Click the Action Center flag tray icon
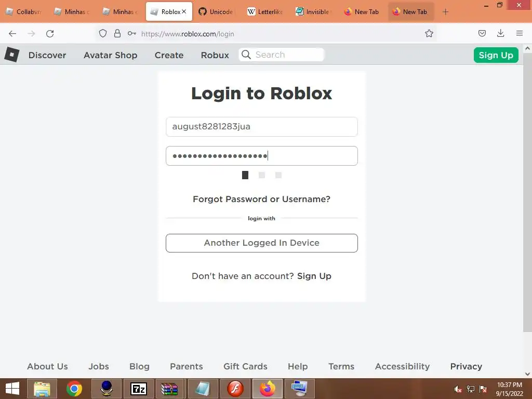This screenshot has width=532, height=399. (483, 389)
